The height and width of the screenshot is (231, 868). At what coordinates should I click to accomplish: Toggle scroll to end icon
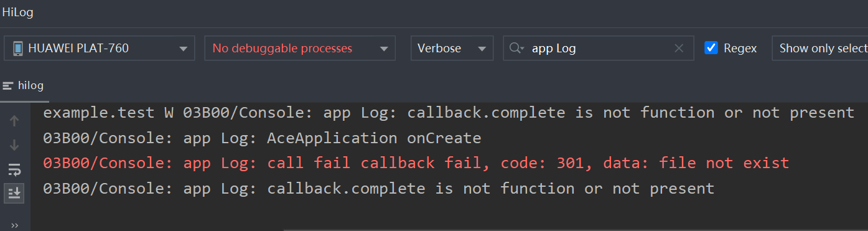[14, 194]
